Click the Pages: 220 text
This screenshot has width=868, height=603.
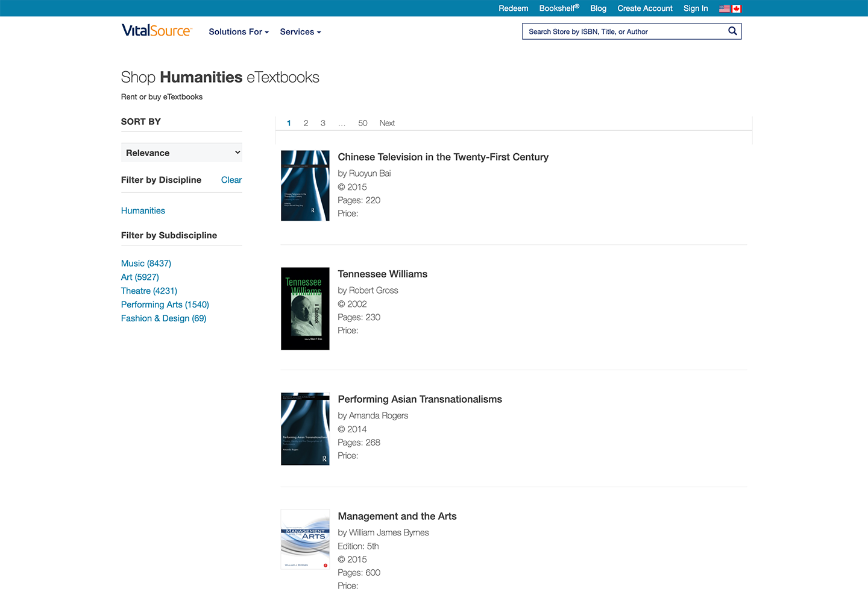pos(359,200)
